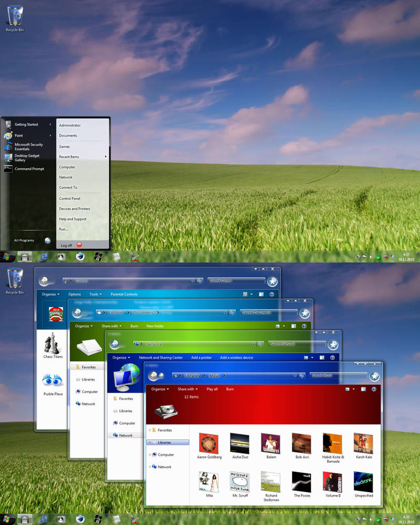Open Share with dropdown in Music window
The width and height of the screenshot is (420, 525).
click(x=187, y=389)
